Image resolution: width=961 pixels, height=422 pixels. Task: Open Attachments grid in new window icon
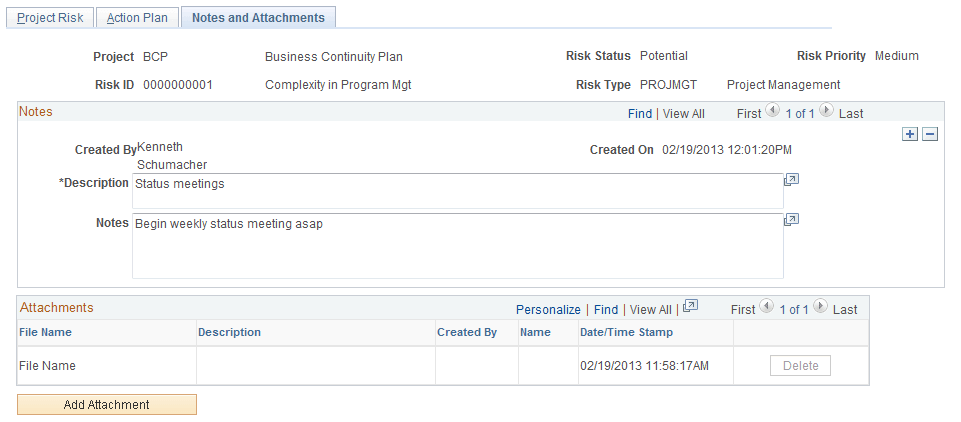pyautogui.click(x=690, y=308)
